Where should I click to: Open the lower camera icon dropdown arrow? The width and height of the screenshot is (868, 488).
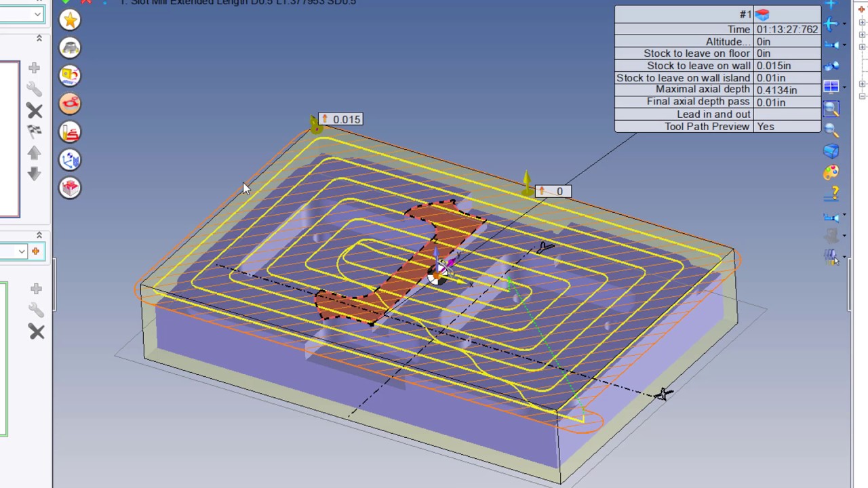[x=844, y=216]
